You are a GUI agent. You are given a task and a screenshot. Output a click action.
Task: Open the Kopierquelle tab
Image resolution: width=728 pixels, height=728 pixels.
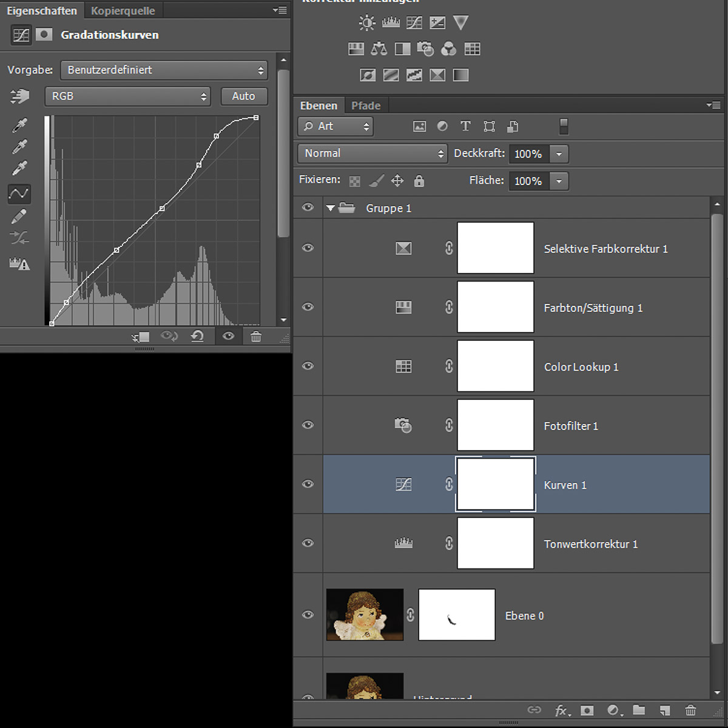[x=123, y=11]
